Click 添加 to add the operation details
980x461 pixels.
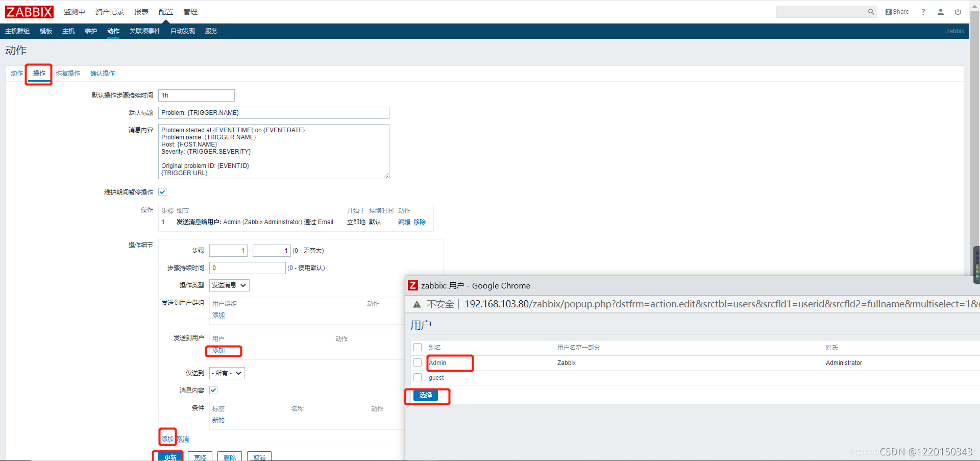[167, 439]
